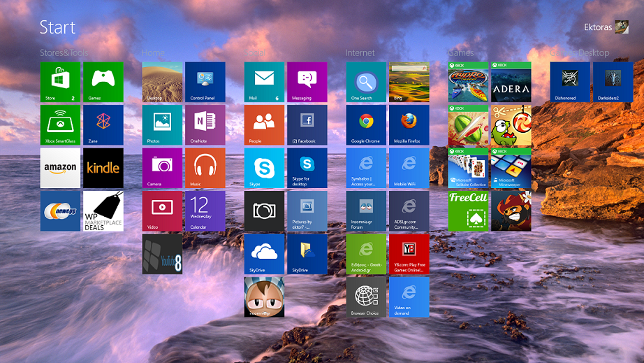
Task: Open Calendar tile showing 12 Wednesday
Action: coord(205,211)
